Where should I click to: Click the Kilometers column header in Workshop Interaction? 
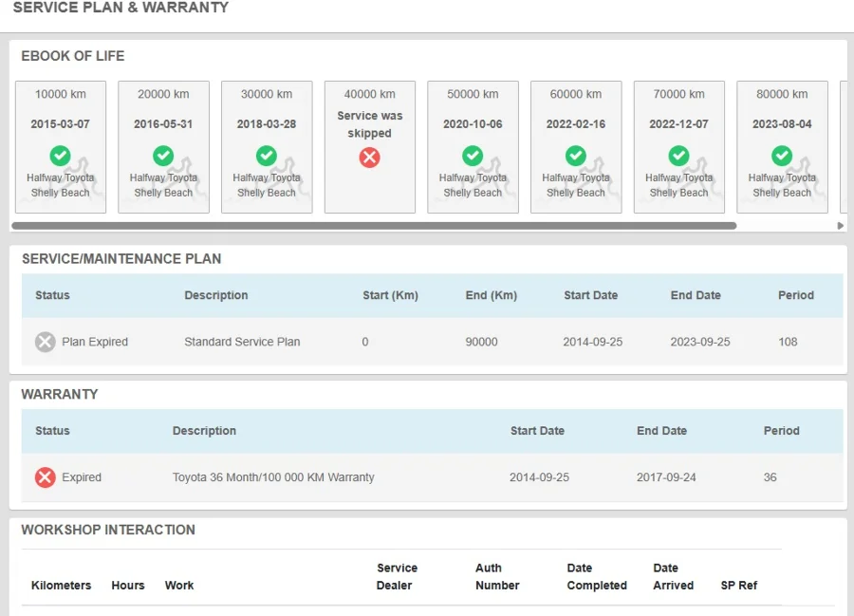tap(61, 585)
